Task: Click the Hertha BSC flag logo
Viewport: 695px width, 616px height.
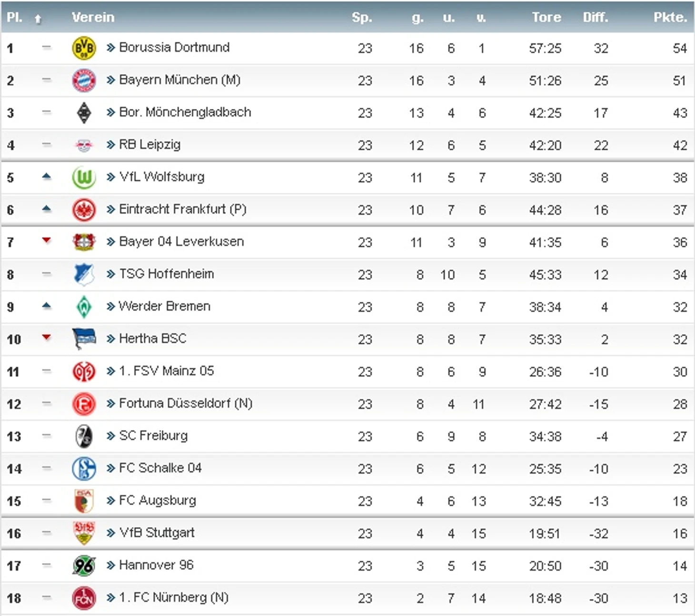Action: point(84,339)
